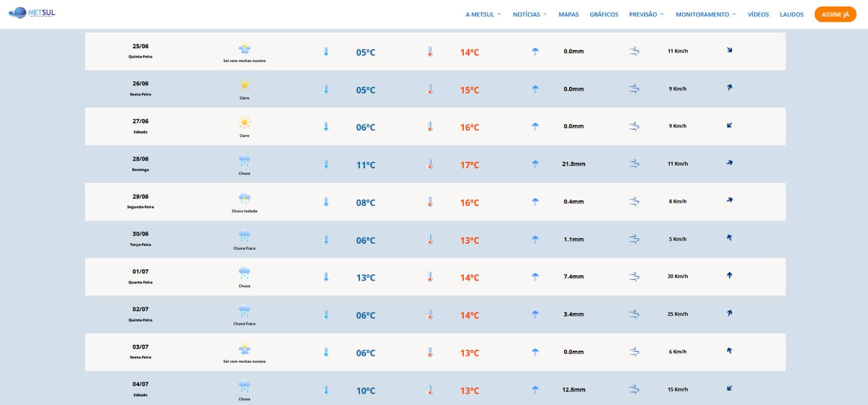Go to the MAPAS menu item
This screenshot has width=868, height=405.
[569, 15]
